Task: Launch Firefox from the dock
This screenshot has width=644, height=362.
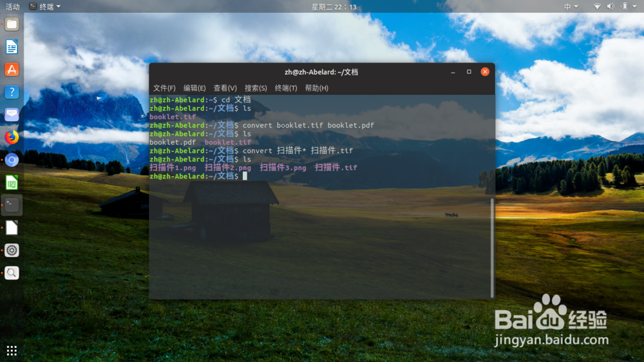Action: [x=12, y=137]
